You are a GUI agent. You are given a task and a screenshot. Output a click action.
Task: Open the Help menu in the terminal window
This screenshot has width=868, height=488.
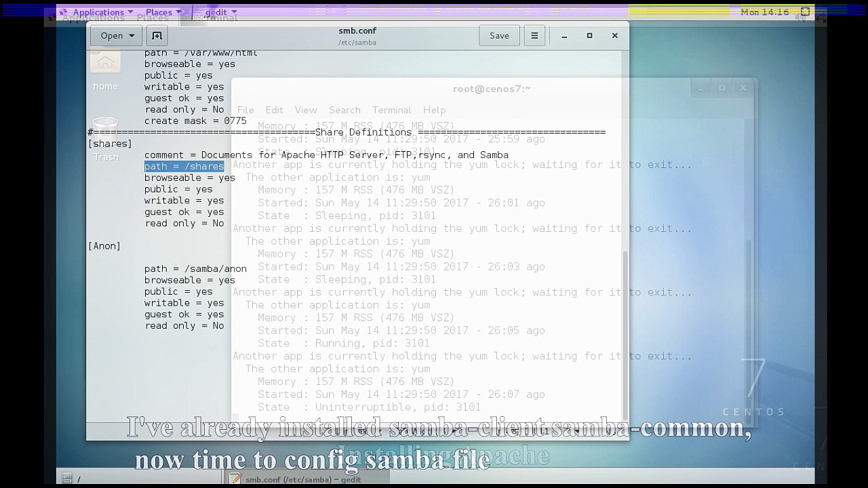[x=435, y=110]
